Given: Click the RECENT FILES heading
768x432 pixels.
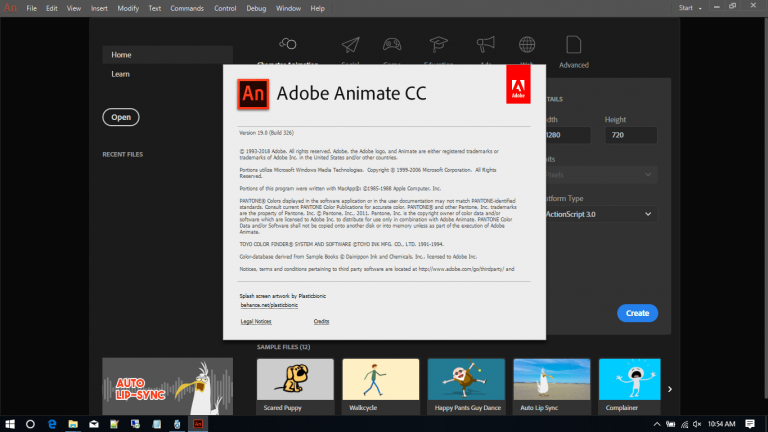Looking at the screenshot, I should [122, 154].
